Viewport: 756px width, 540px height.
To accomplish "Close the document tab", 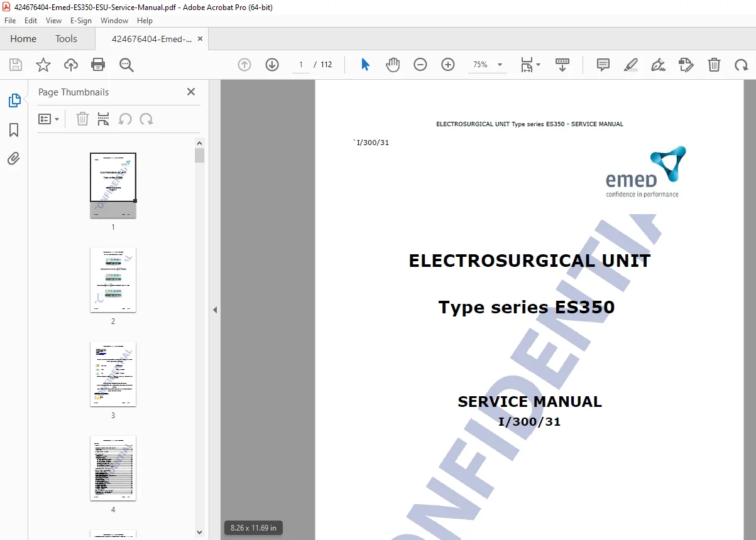I will point(200,39).
